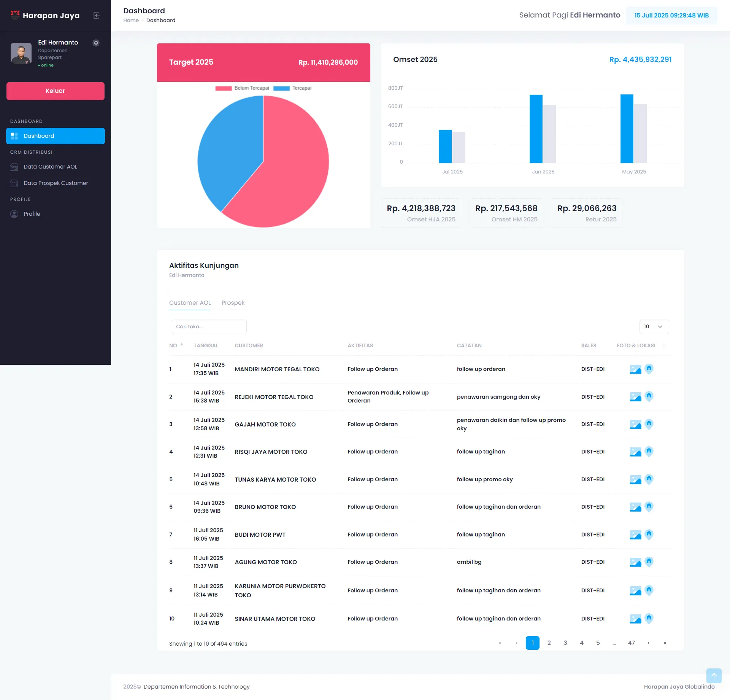Click Edi Hermanto's profile avatar
Screen dimensions: 730x700
click(x=21, y=53)
